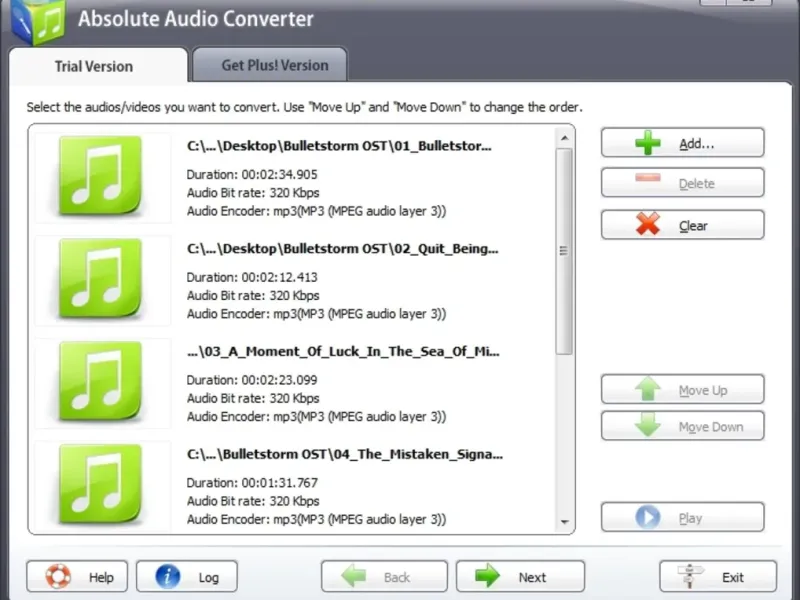This screenshot has width=800, height=600.
Task: Click the Move Down button label
Action: coord(711,427)
